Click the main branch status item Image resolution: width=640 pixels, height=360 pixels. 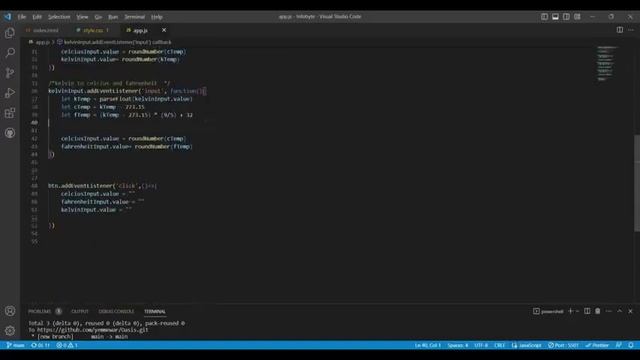tap(16, 345)
